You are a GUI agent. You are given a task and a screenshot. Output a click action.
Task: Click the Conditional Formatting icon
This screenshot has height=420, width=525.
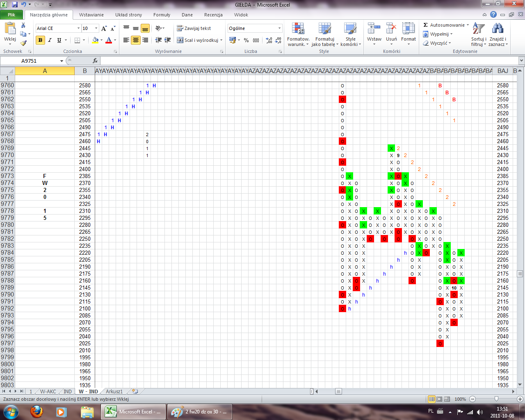298,30
